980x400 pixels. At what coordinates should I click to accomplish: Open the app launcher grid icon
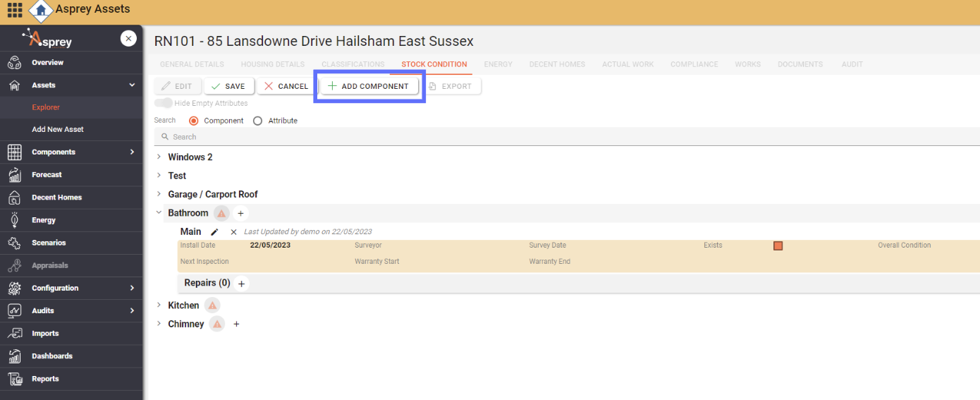(x=14, y=10)
